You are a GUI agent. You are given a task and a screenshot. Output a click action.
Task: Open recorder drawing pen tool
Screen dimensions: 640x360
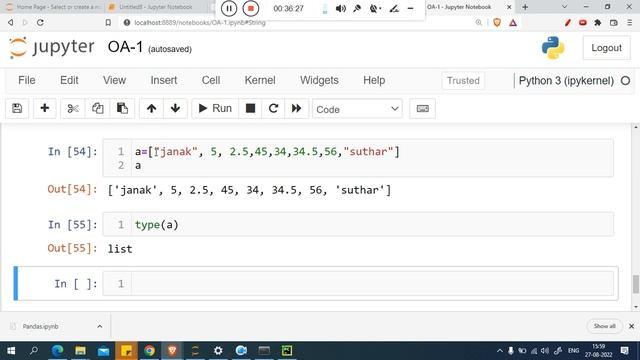394,8
